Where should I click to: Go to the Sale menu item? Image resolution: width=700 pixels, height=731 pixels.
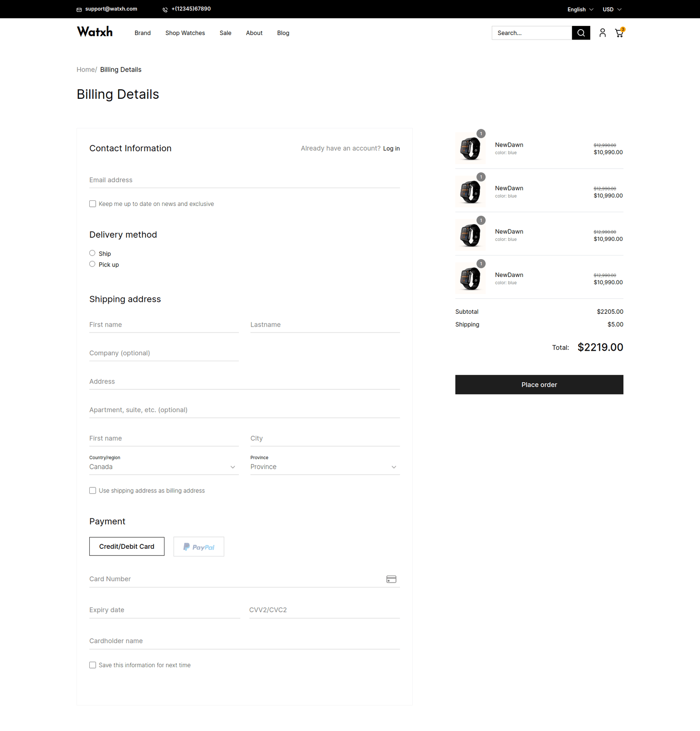point(225,33)
